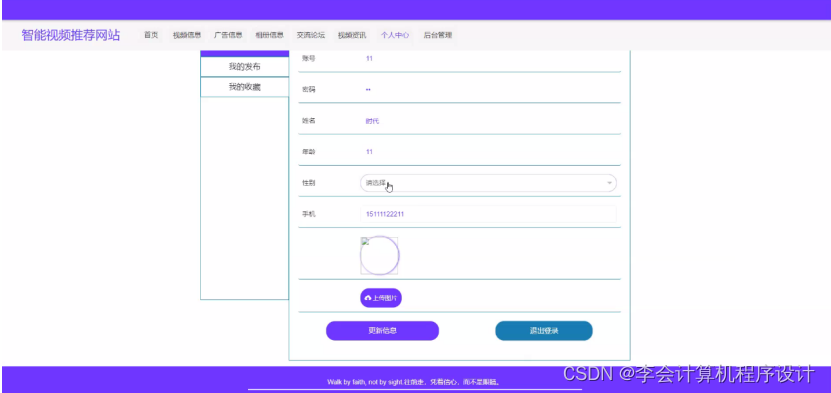Click the 退出登录 logout button

[x=544, y=331]
